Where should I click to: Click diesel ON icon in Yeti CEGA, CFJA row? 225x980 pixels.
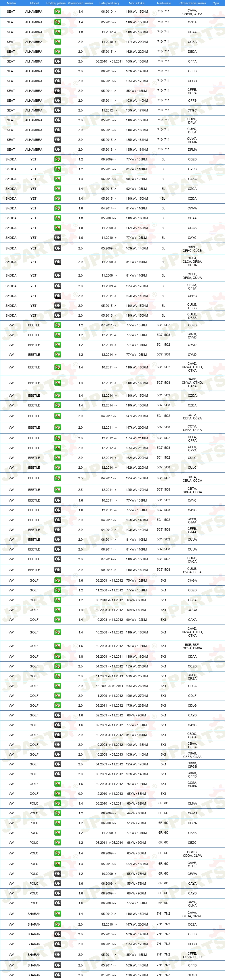pyautogui.click(x=57, y=286)
